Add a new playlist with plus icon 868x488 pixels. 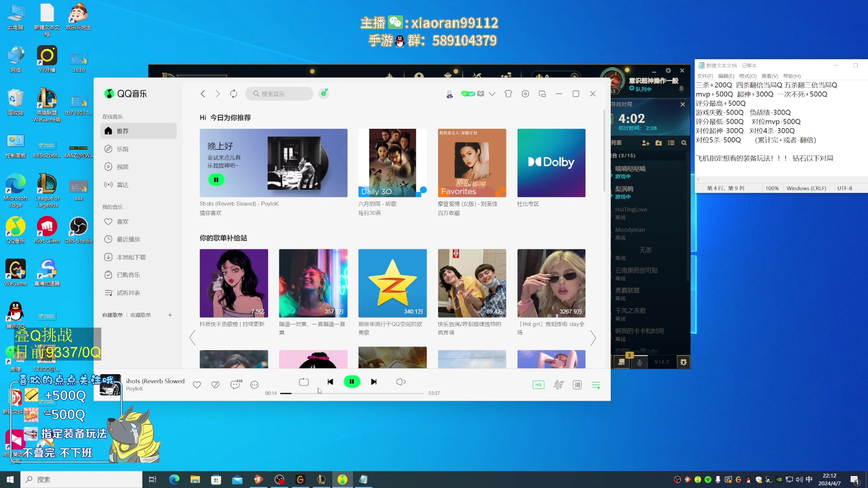[170, 315]
